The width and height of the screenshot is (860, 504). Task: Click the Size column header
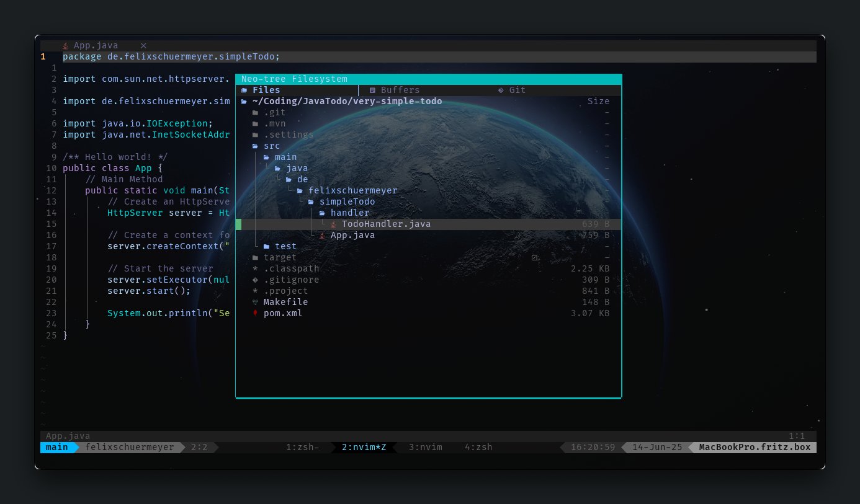click(598, 101)
